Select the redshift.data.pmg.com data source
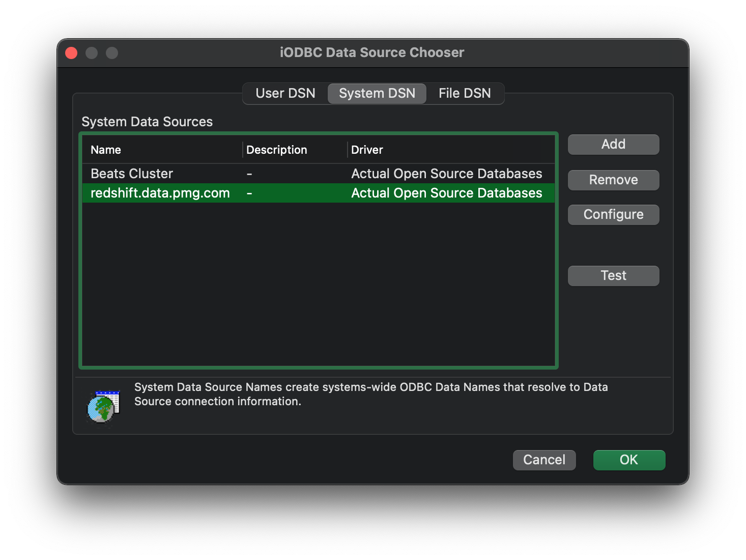This screenshot has width=746, height=560. (319, 193)
